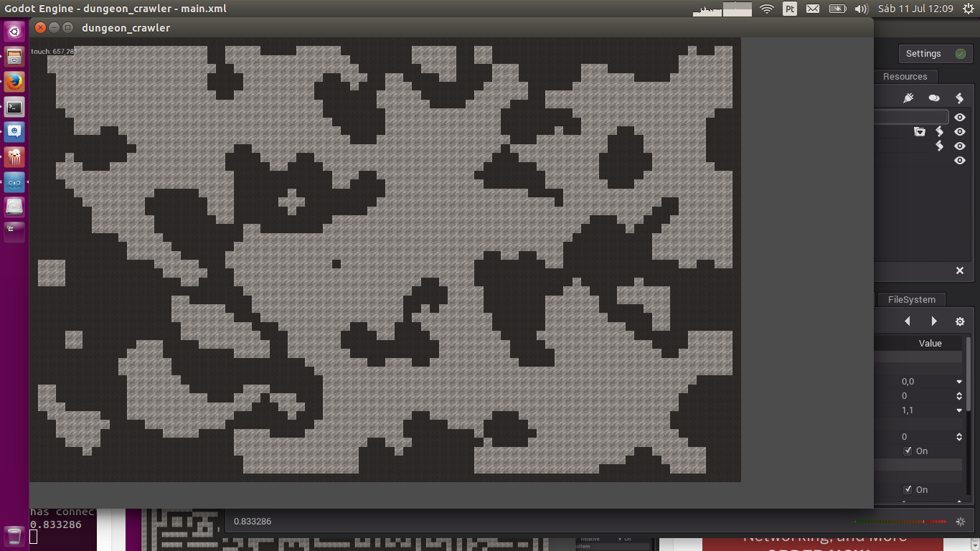Open the blue chat app in launcher
The height and width of the screenshot is (551, 980).
coord(14,132)
